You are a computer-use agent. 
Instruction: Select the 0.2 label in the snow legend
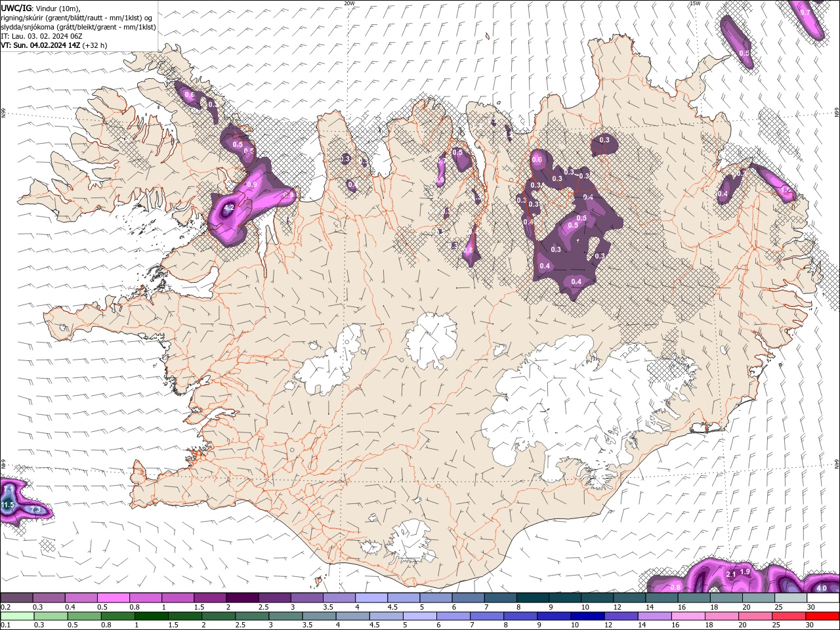(5, 607)
